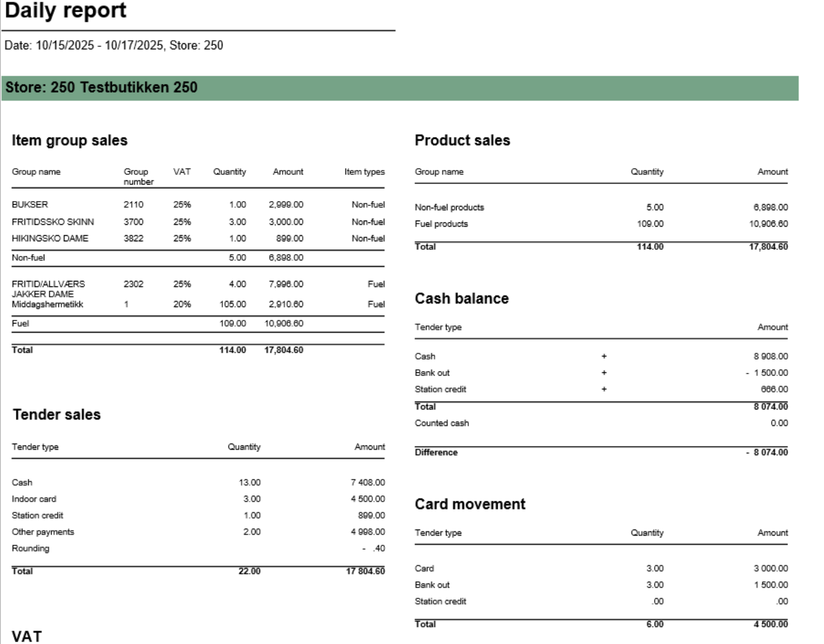Click the Item types column header
The height and width of the screenshot is (644, 824).
[364, 172]
